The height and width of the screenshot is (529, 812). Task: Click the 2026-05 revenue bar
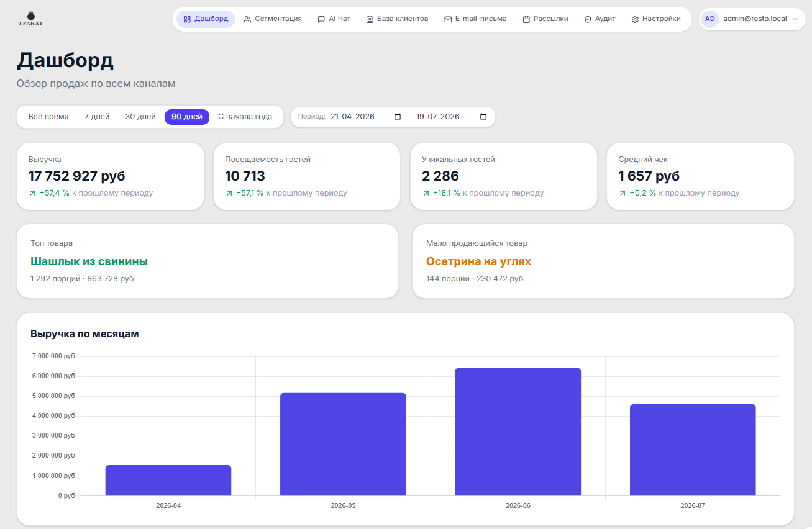tap(343, 445)
